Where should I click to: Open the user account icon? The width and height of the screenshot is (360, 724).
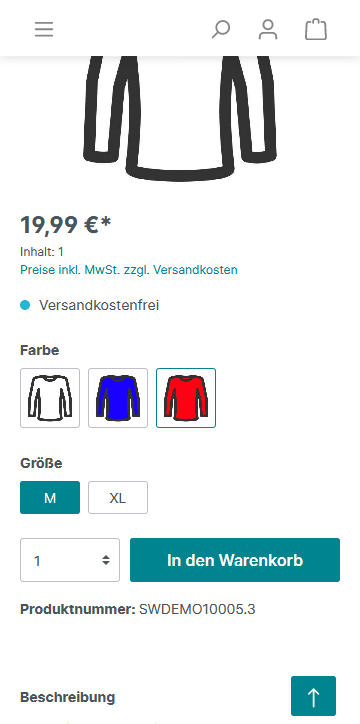[268, 30]
